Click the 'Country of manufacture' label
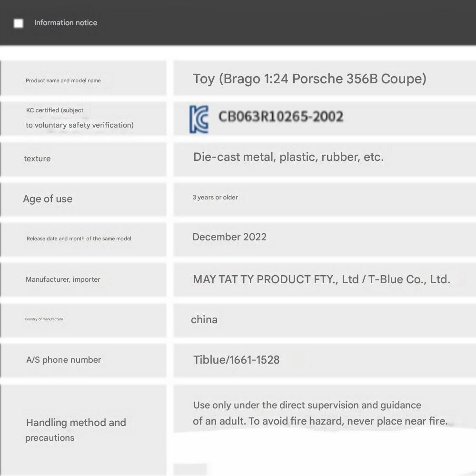The height and width of the screenshot is (476, 476). point(44,319)
